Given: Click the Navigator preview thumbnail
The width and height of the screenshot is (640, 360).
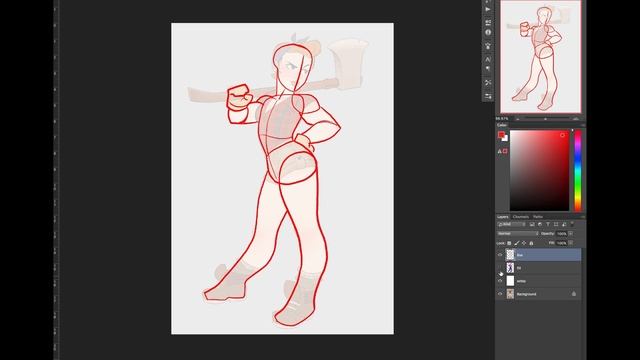Looking at the screenshot, I should 541,57.
